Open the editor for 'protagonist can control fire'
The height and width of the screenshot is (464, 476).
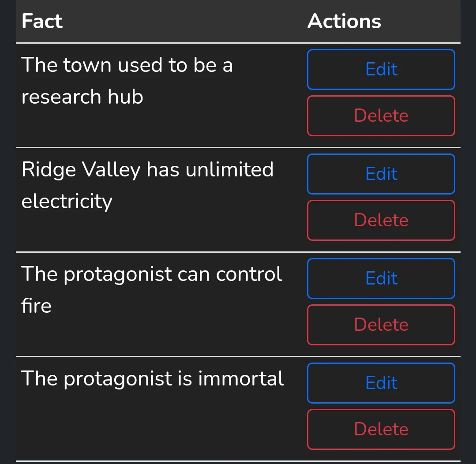click(x=381, y=278)
